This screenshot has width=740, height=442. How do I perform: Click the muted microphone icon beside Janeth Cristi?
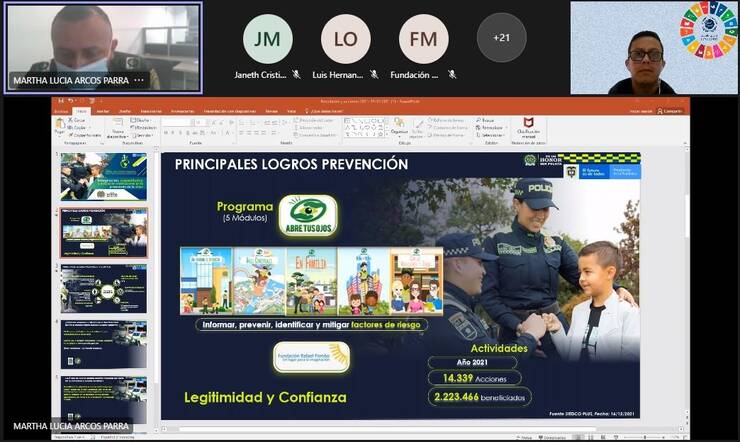[x=296, y=75]
